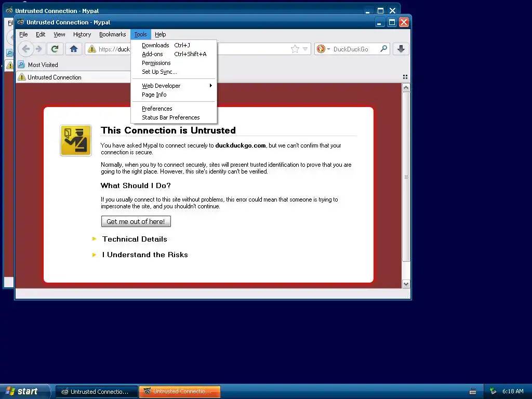This screenshot has width=532, height=399.
Task: Expand the Web Developer submenu
Action: click(174, 86)
